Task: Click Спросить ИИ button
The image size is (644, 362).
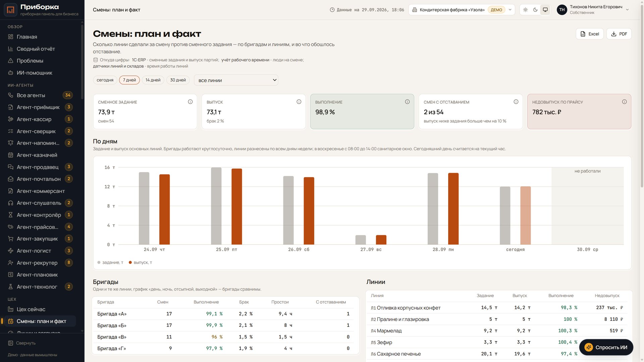Action: [x=606, y=348]
